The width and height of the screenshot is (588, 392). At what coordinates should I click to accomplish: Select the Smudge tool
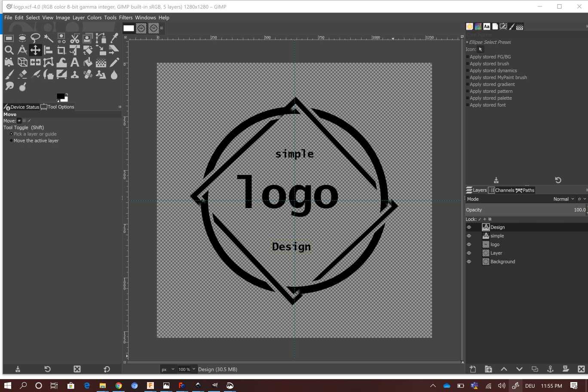[9, 86]
